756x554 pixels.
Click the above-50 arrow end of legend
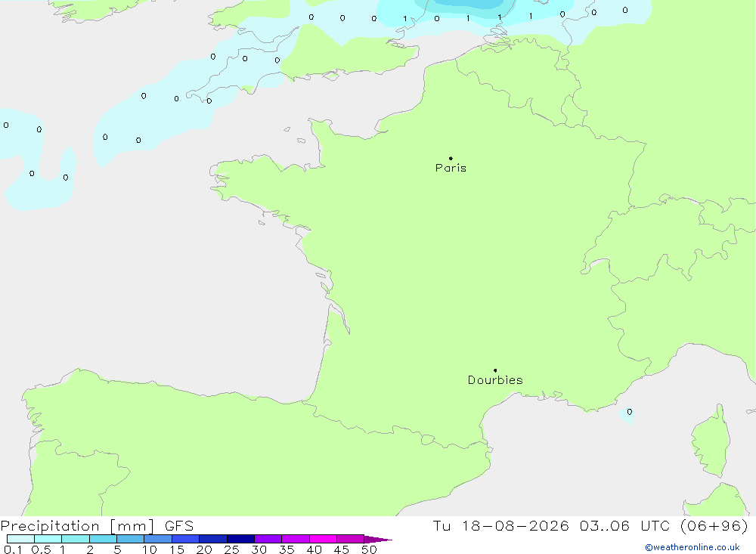tap(377, 540)
